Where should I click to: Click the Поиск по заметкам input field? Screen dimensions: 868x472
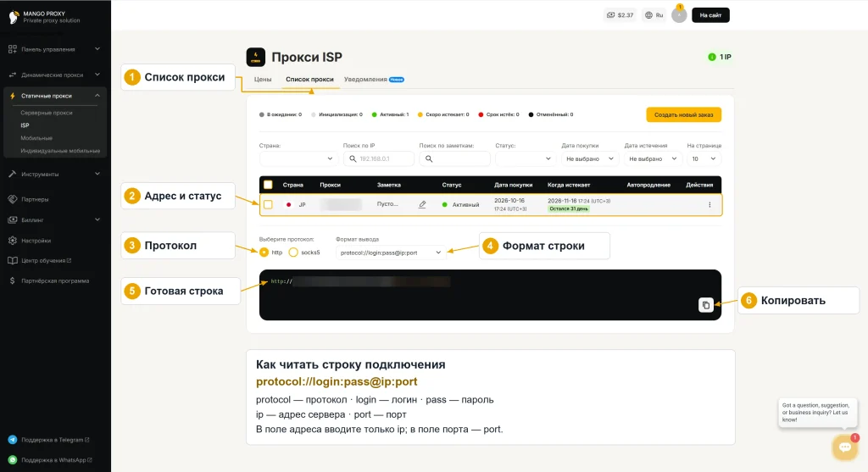(454, 158)
